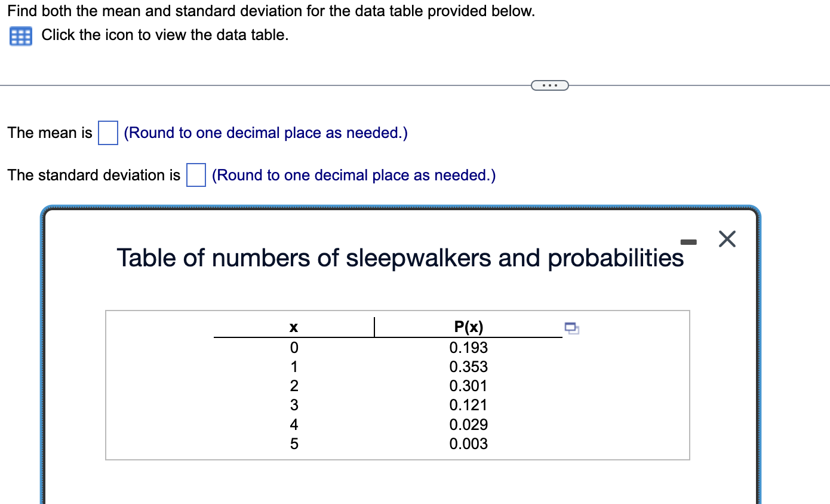Select the probability value 0.193
This screenshot has width=830, height=504.
click(468, 348)
